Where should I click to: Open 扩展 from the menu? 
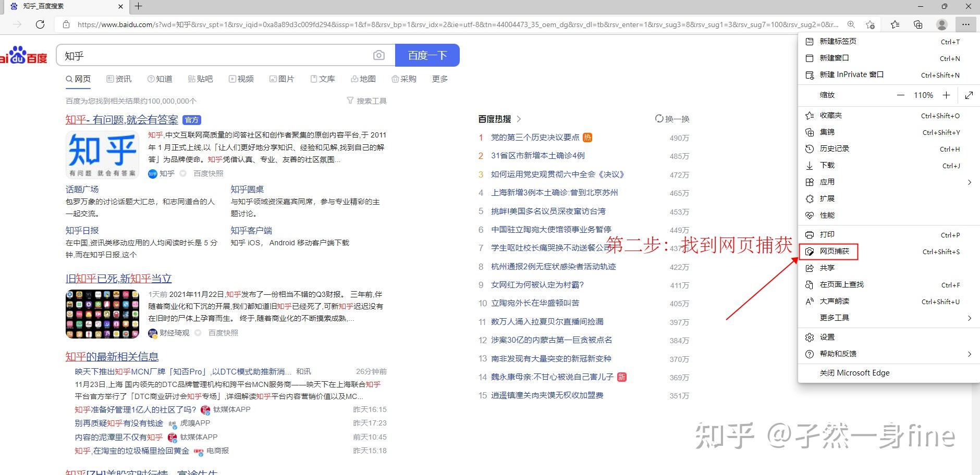(889, 198)
